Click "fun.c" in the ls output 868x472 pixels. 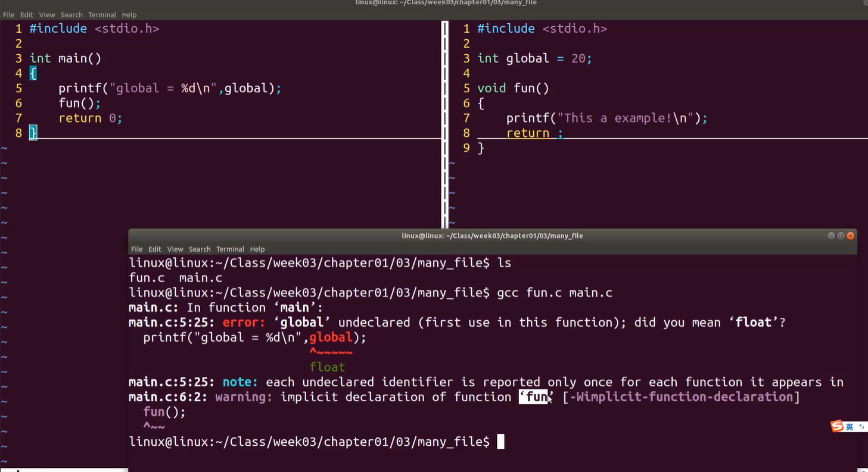pyautogui.click(x=147, y=277)
